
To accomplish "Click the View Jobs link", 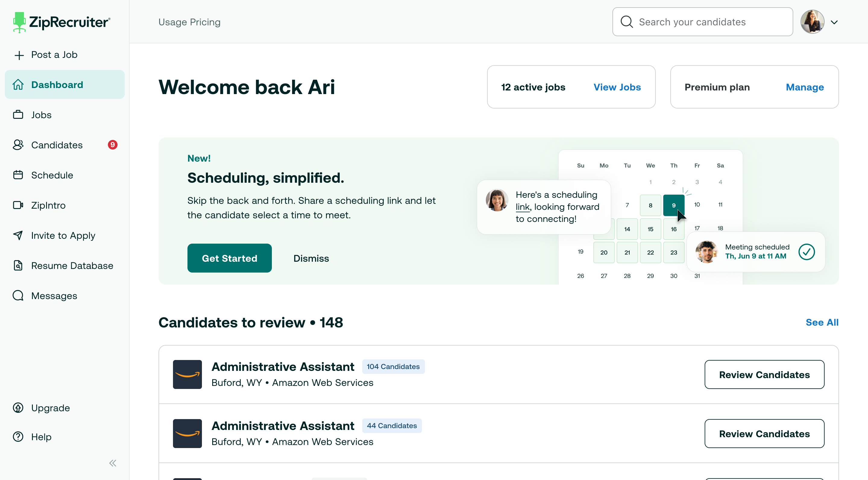I will [617, 87].
